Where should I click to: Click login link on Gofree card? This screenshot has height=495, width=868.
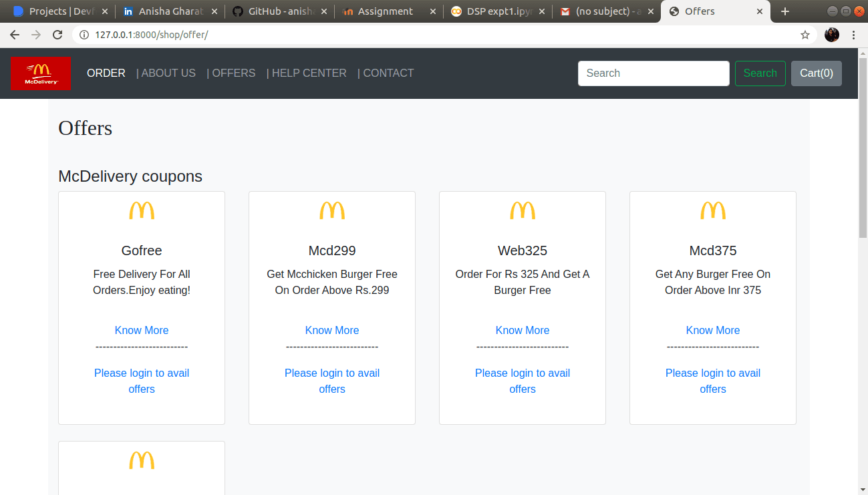tap(142, 381)
